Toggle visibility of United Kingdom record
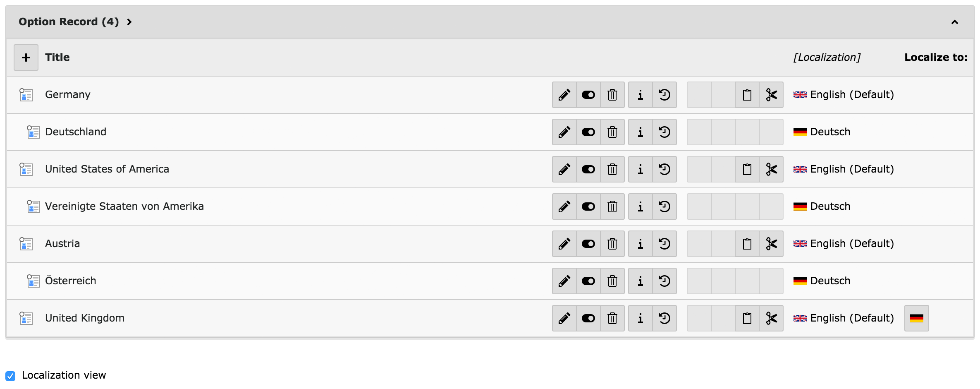The height and width of the screenshot is (389, 980). [x=588, y=318]
